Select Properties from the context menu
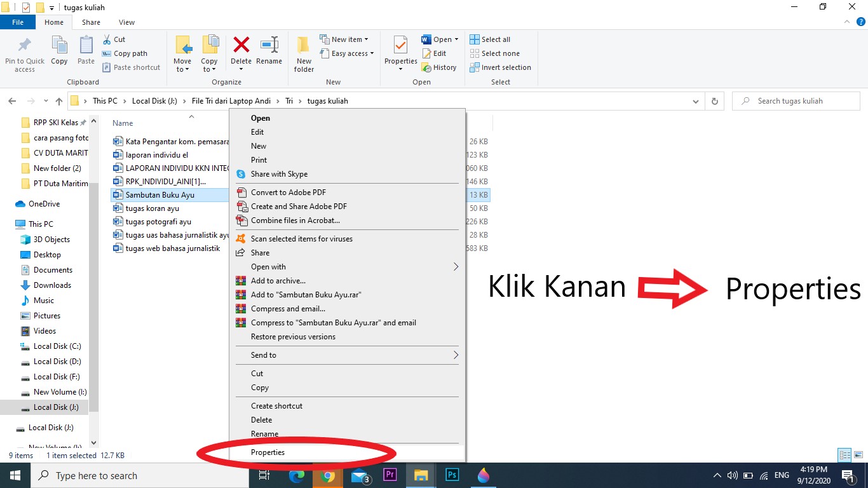The width and height of the screenshot is (868, 488). (268, 452)
